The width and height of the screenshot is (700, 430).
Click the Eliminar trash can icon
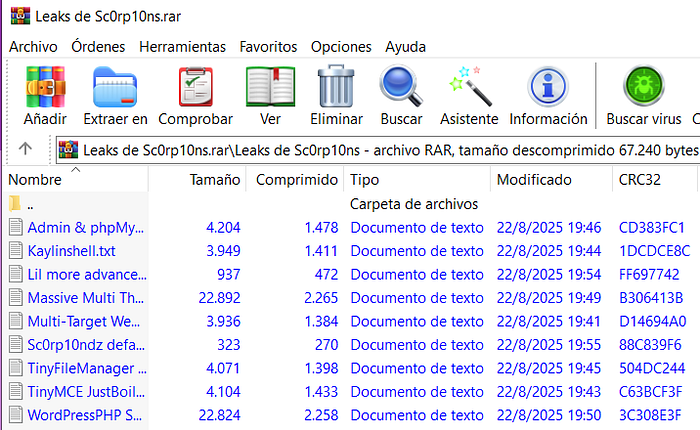336,86
